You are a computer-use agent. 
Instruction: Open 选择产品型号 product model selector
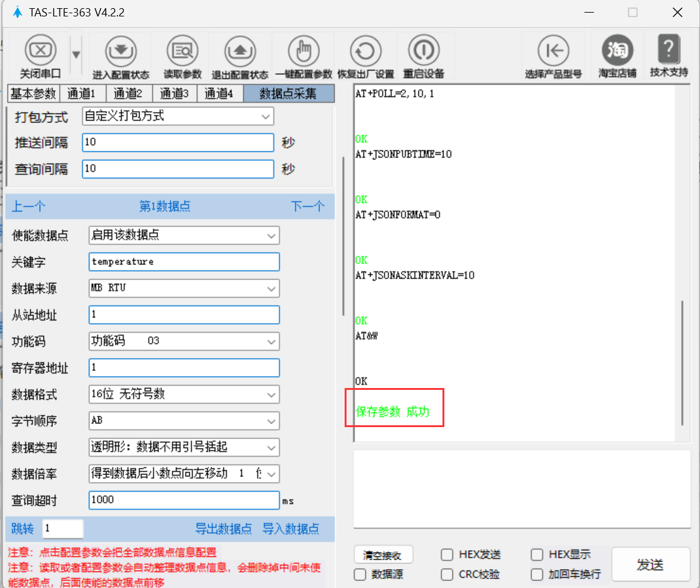point(553,51)
